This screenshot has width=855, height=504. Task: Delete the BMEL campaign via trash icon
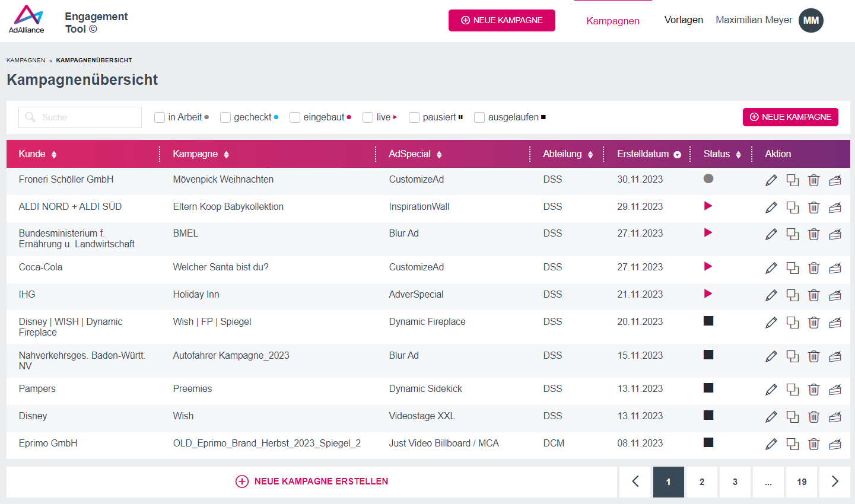813,234
